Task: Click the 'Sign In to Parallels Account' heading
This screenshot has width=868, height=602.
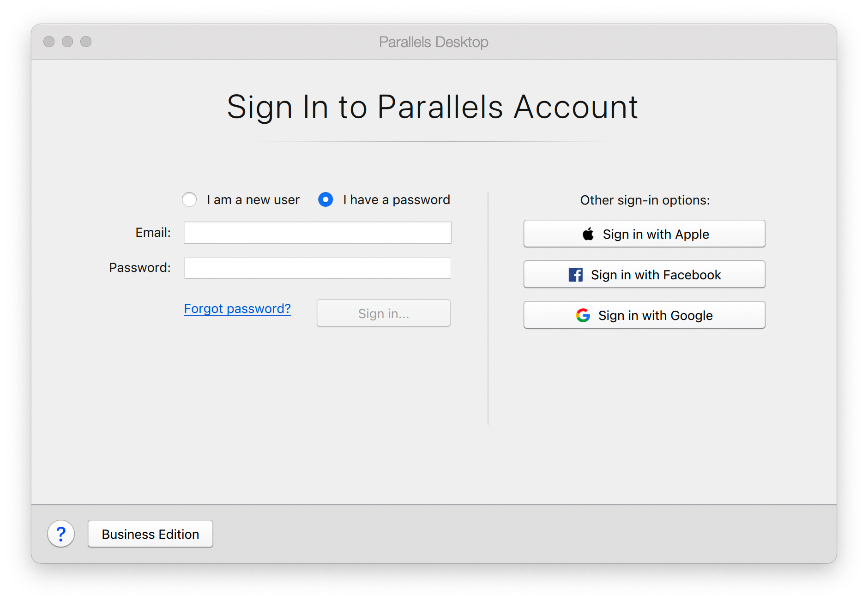Action: click(432, 107)
